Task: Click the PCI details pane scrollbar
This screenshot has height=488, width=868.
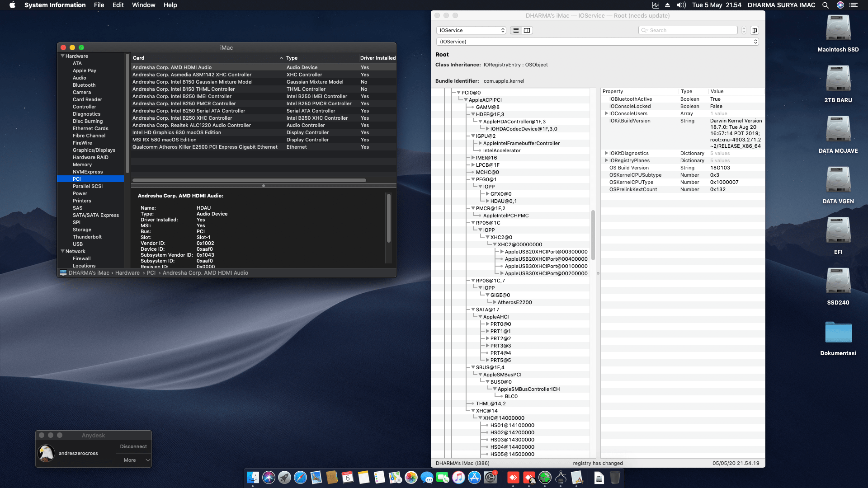Action: (388, 218)
